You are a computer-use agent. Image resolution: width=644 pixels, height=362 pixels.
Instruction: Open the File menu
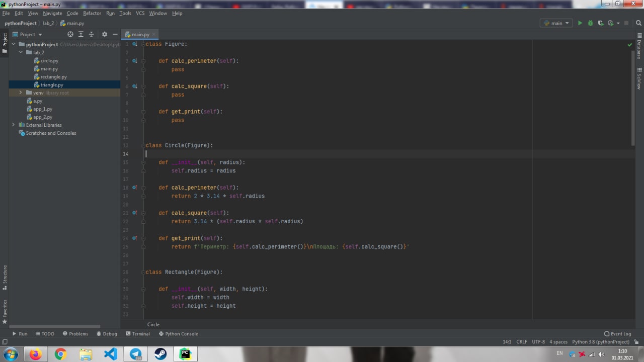6,13
